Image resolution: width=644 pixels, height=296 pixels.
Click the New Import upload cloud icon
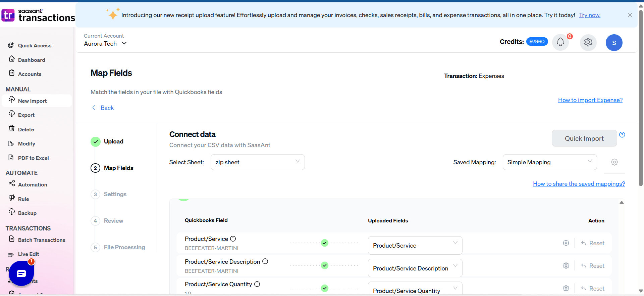pyautogui.click(x=12, y=99)
